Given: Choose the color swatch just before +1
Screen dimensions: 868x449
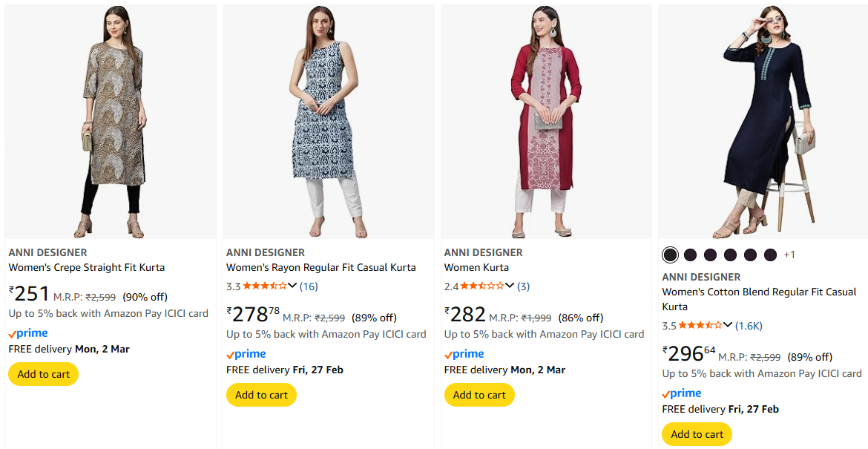Looking at the screenshot, I should (770, 255).
